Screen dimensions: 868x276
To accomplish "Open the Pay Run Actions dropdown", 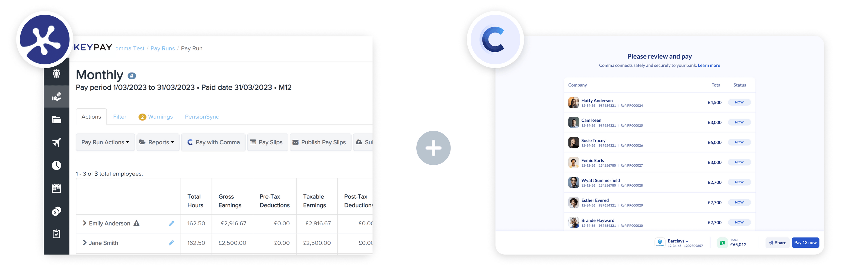I will 105,142.
